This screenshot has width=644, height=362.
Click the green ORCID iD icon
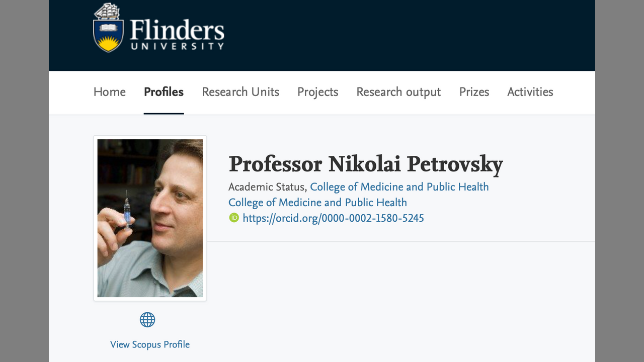[233, 218]
